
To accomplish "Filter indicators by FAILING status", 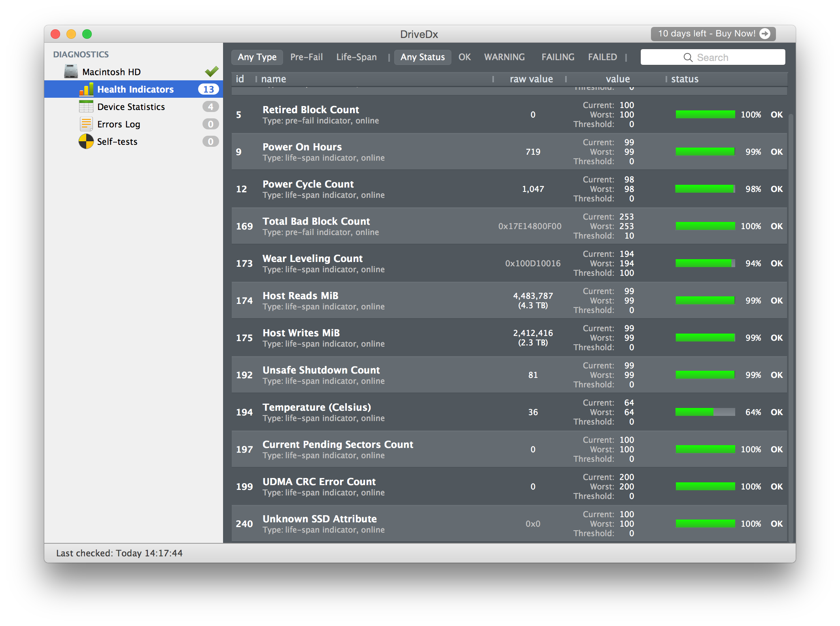I will [x=558, y=57].
